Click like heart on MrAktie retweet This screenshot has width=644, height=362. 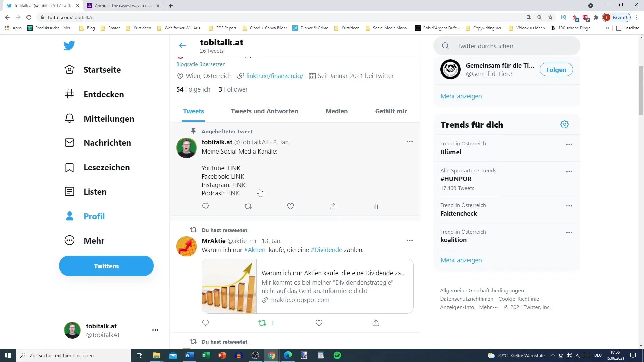319,323
